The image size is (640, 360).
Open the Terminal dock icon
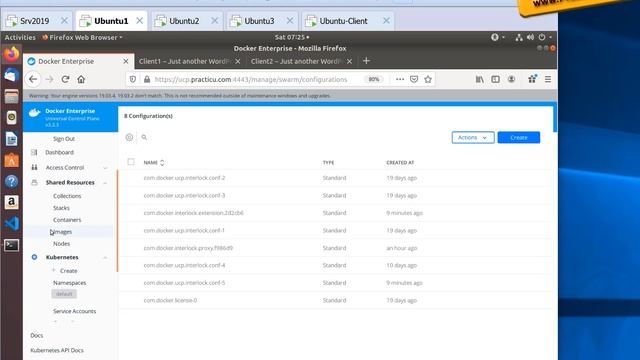(x=11, y=245)
